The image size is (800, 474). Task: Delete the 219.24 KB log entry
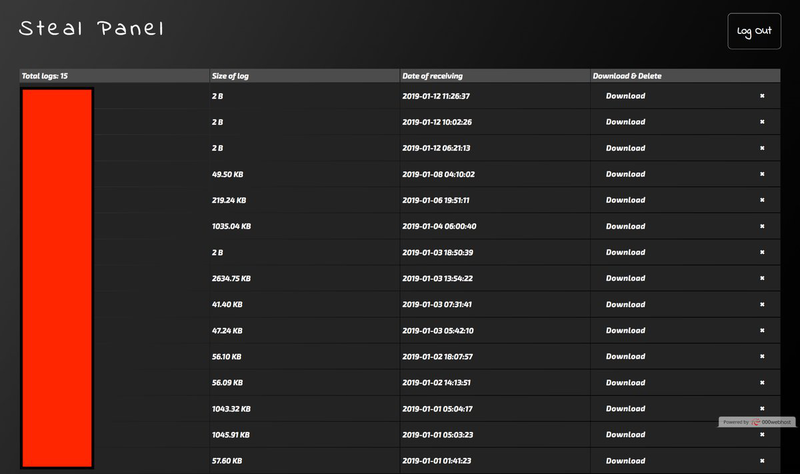coord(762,200)
